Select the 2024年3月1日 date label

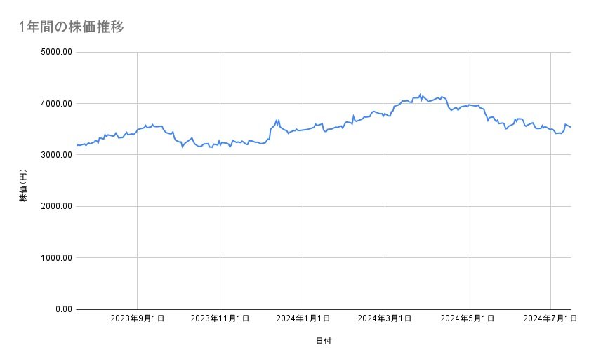385,318
